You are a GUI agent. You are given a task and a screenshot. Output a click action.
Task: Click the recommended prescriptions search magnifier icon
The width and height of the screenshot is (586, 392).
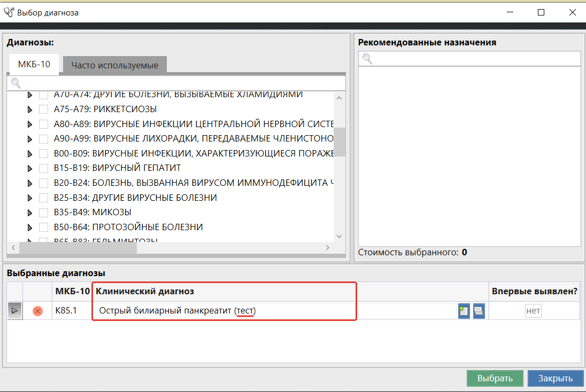(x=367, y=59)
